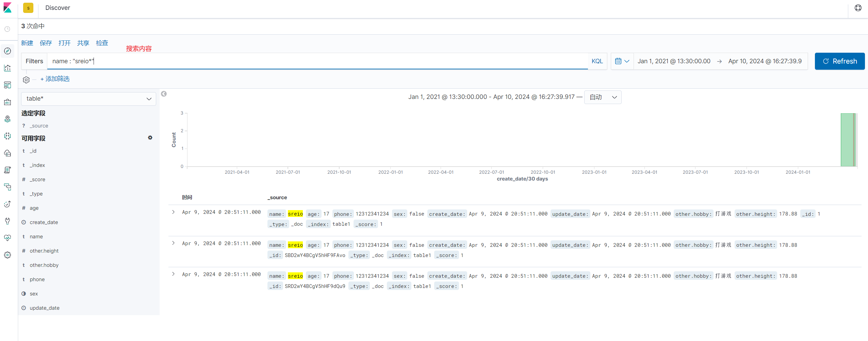Open recently viewed clock icon
Viewport: 868px width, 341px height.
point(7,29)
